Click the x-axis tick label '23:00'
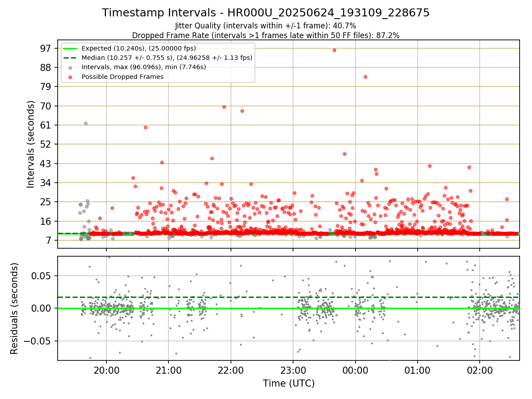 [x=293, y=370]
